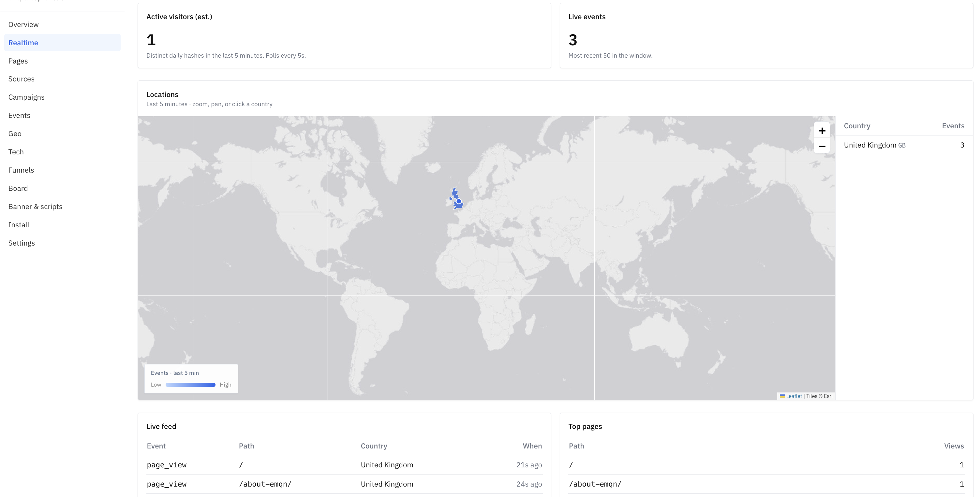Click the Views column header
The height and width of the screenshot is (497, 980).
[x=954, y=446]
